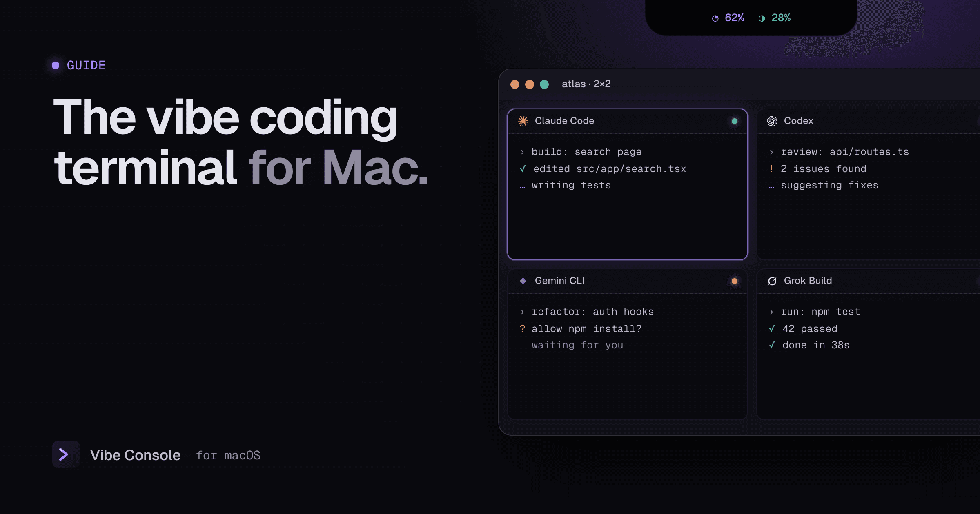
Task: Click the for Mac. headline words
Action: [x=339, y=168]
